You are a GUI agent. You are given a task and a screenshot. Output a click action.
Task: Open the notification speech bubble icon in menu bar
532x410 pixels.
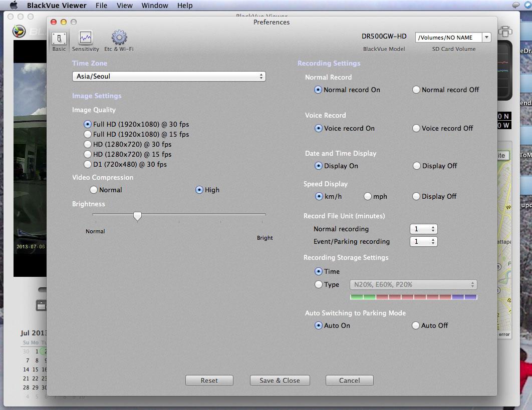(x=515, y=5)
